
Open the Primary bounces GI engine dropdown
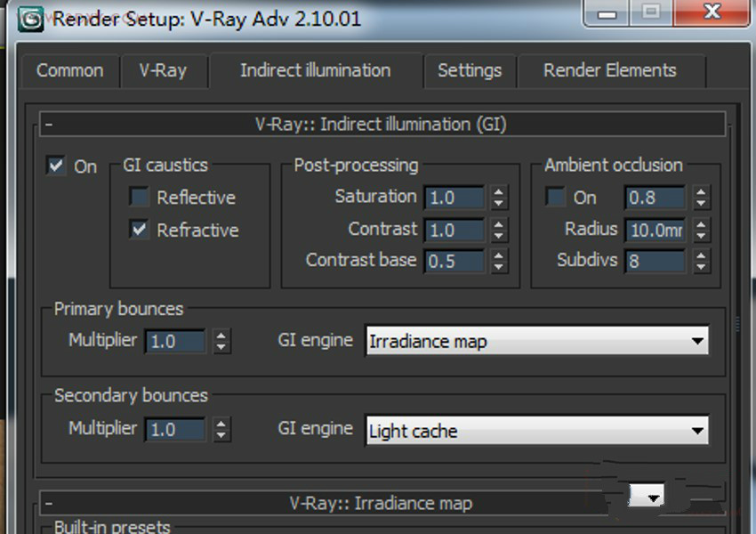coord(537,341)
